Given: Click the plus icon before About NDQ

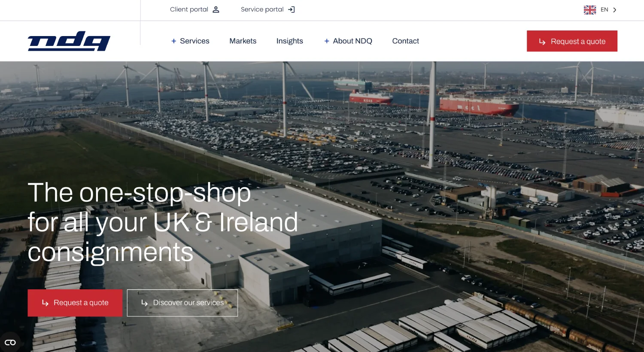Looking at the screenshot, I should (x=327, y=41).
